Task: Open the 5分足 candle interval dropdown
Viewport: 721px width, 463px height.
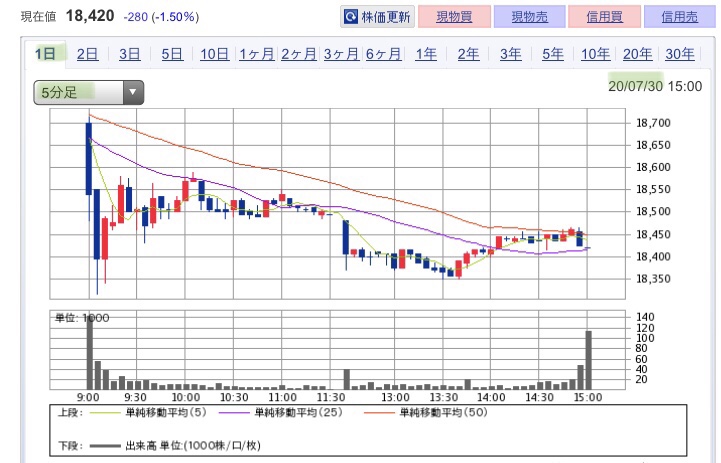Action: click(89, 92)
